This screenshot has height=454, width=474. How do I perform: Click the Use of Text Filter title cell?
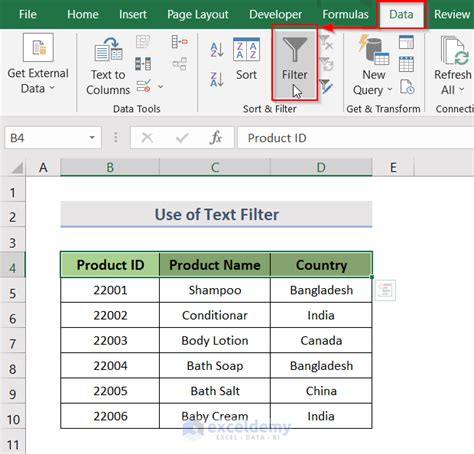216,214
